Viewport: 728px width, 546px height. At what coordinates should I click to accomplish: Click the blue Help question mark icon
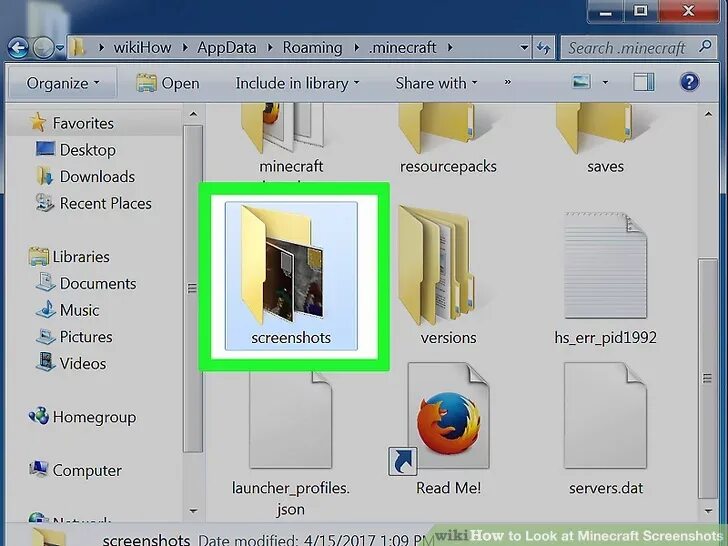coord(689,82)
